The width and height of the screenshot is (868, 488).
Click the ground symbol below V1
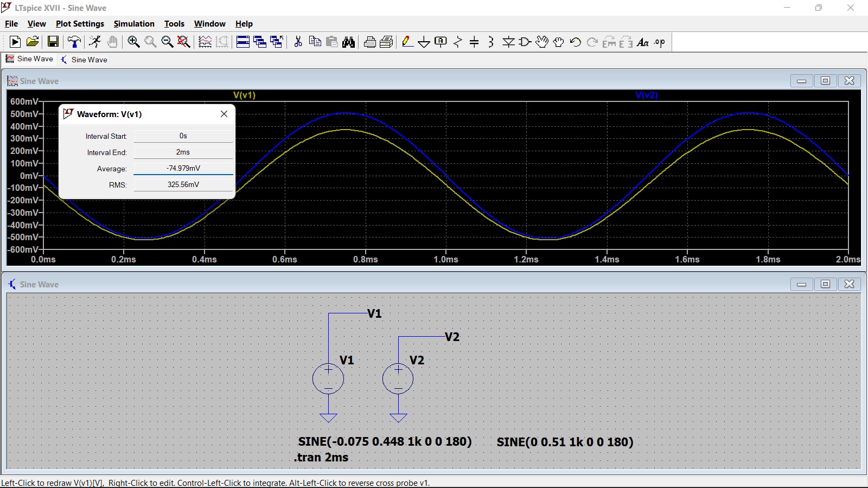[x=328, y=418]
